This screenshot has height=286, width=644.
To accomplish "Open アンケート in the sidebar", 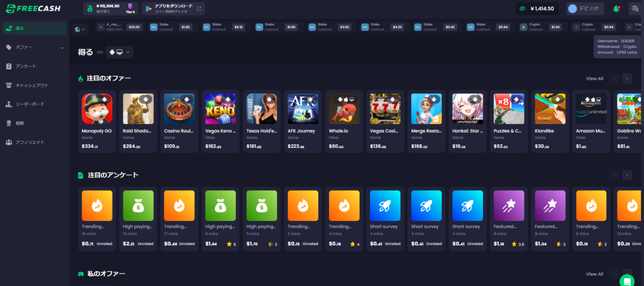I will tap(34, 66).
